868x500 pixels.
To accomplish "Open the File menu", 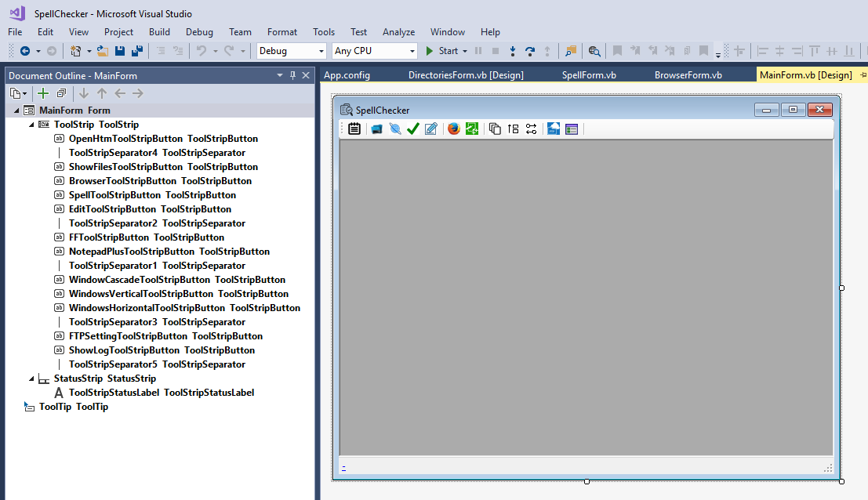I will pyautogui.click(x=15, y=32).
